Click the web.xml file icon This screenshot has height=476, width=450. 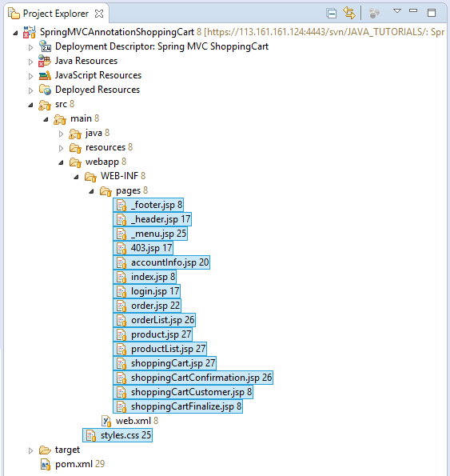click(106, 421)
